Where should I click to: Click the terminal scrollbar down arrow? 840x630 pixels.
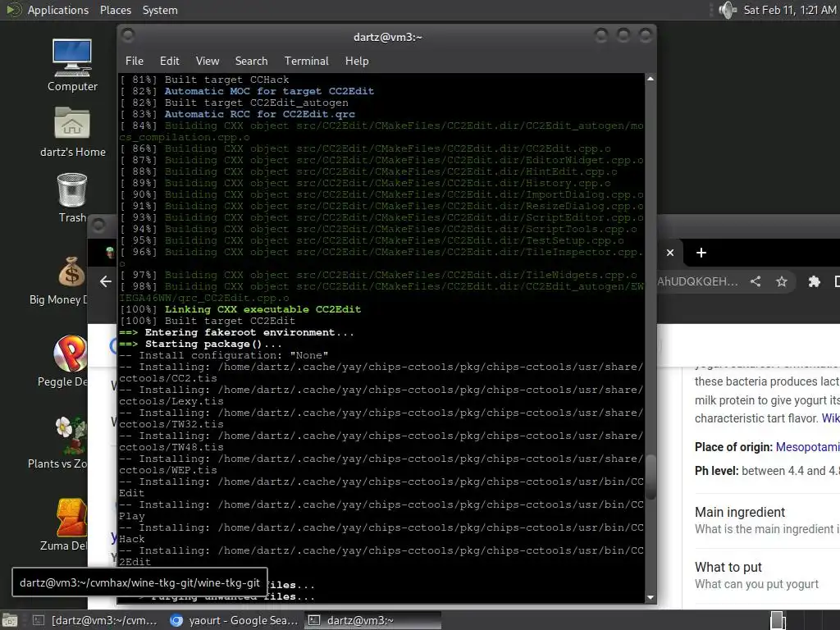click(x=651, y=597)
